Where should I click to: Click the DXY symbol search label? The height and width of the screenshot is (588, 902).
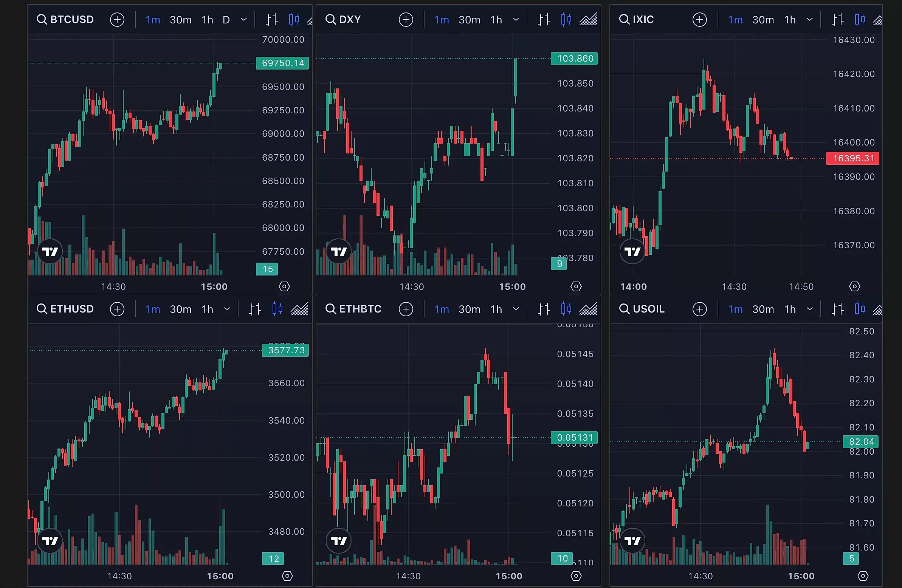point(349,19)
